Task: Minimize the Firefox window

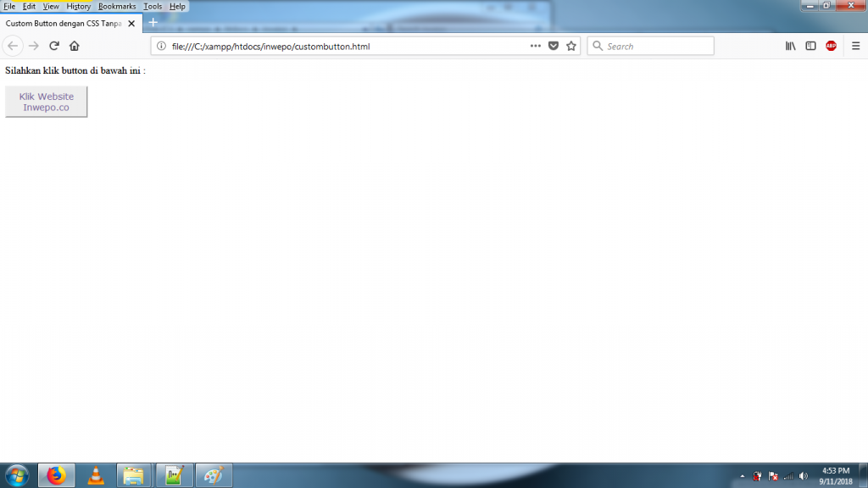Action: (x=810, y=6)
